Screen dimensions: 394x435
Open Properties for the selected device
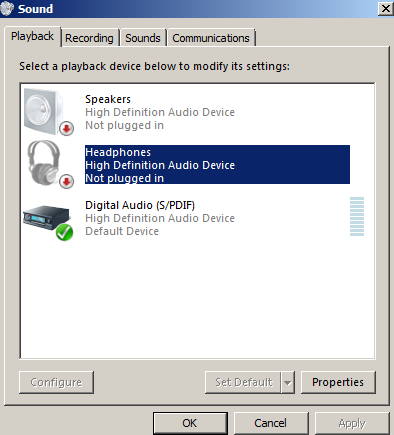coord(338,382)
